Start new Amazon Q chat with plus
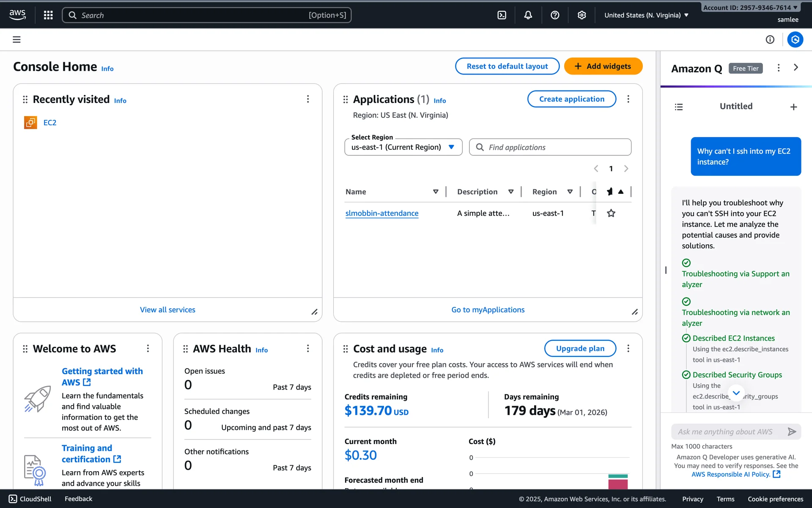Viewport: 812px width, 508px height. click(x=793, y=107)
